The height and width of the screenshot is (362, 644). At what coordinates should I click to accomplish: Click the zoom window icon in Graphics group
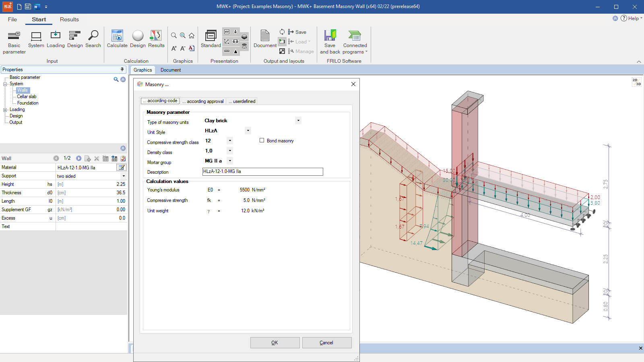coord(183,35)
